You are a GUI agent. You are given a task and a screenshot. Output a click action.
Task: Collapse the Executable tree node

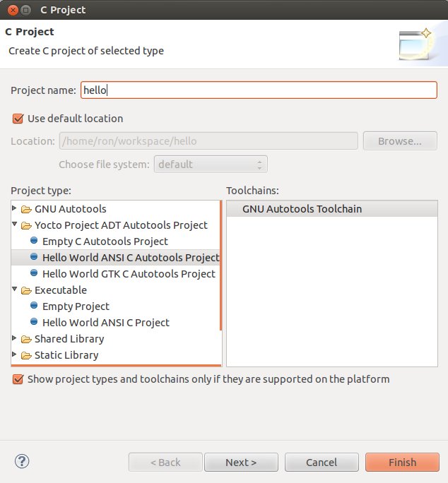15,290
